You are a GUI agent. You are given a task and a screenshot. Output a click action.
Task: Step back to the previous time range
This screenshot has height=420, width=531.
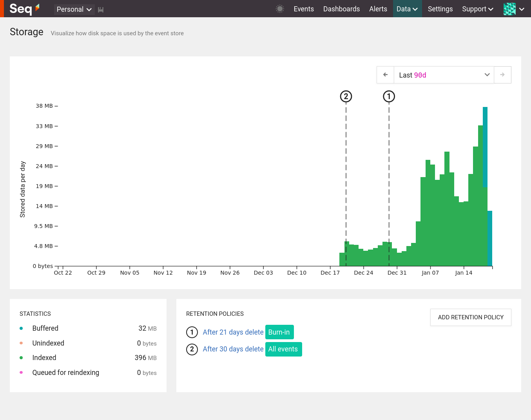click(x=385, y=75)
